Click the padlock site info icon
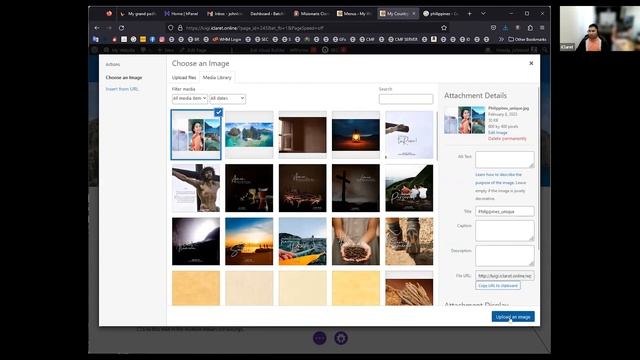The height and width of the screenshot is (360, 640). (x=180, y=28)
